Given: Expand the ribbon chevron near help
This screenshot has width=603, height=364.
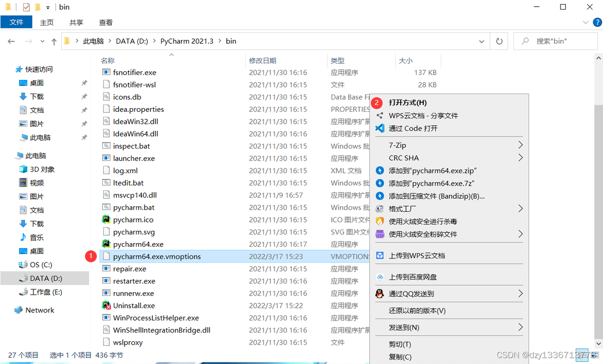Looking at the screenshot, I should [586, 22].
